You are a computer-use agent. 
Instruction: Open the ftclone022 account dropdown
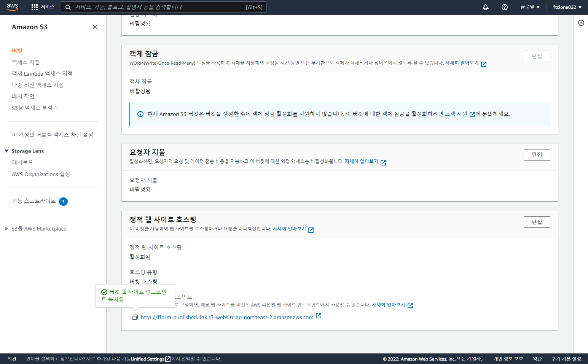567,7
